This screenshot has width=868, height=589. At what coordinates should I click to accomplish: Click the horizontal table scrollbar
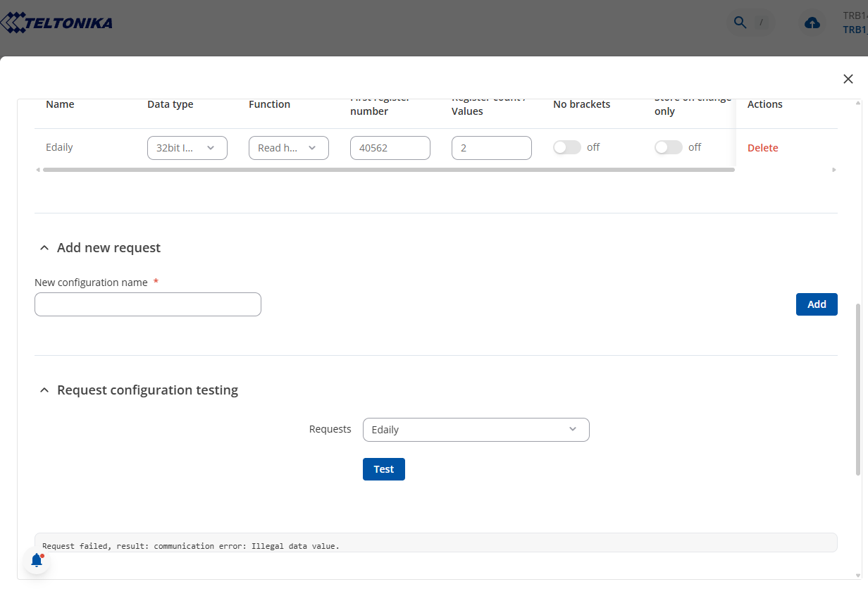click(387, 170)
